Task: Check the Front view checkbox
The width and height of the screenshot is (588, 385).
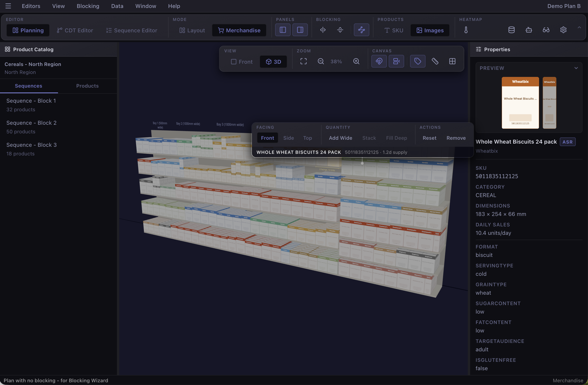Action: click(x=233, y=62)
